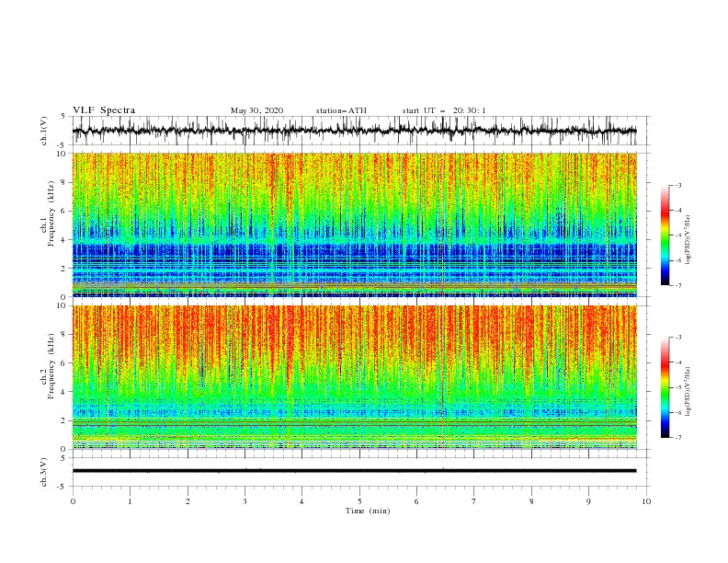Screen dimensions: 728x563
Task: Click the 'ch.1(V)' waveform axis label
Action: 44,131
